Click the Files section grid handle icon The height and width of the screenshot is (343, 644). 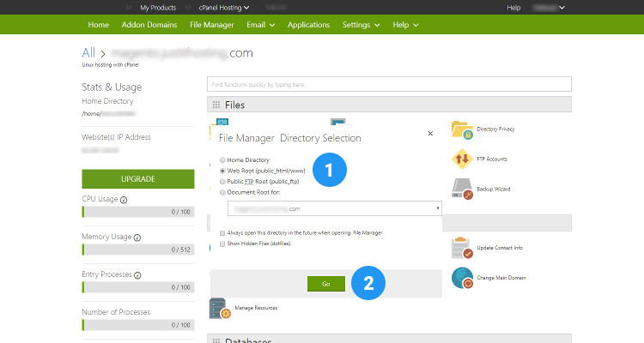[216, 105]
